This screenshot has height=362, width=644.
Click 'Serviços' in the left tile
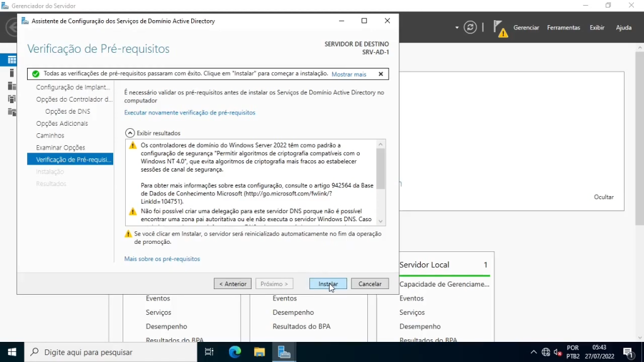point(158,312)
